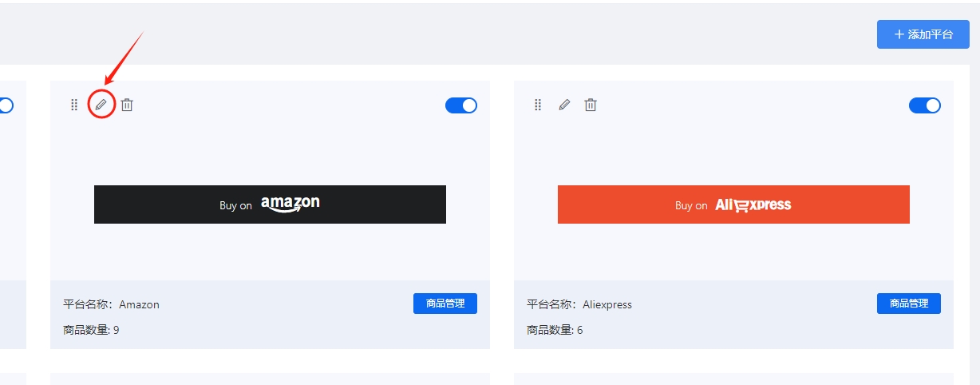Edit the Amazon platform via pencil icon
The image size is (980, 385).
101,105
